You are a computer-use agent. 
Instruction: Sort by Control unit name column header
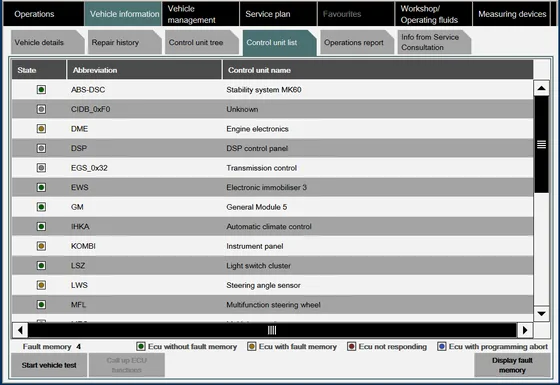click(x=378, y=70)
